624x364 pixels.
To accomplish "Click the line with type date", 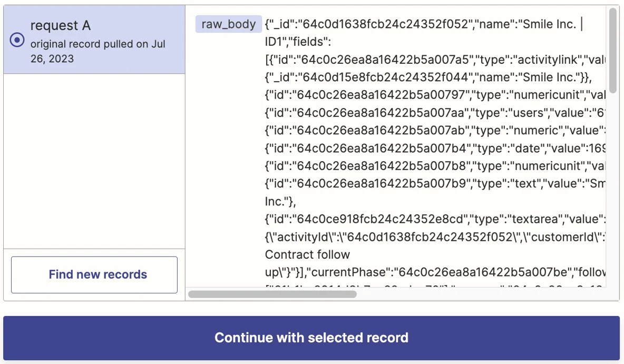I will [x=435, y=149].
